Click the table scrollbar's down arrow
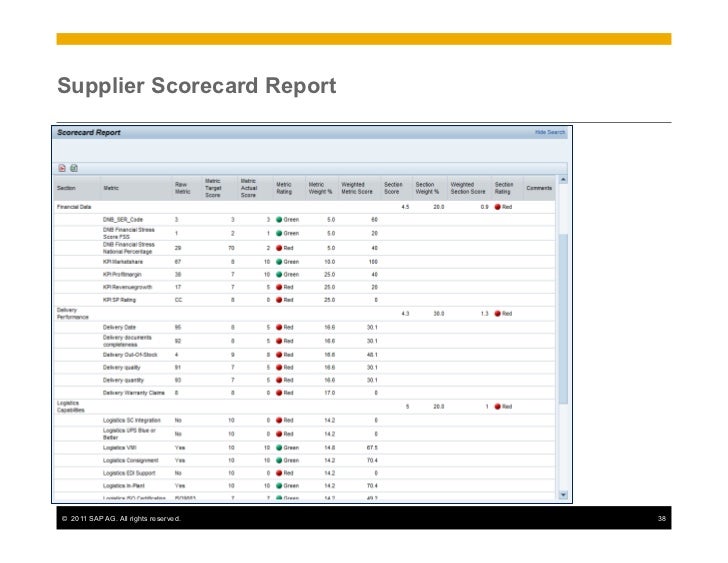 pos(563,495)
